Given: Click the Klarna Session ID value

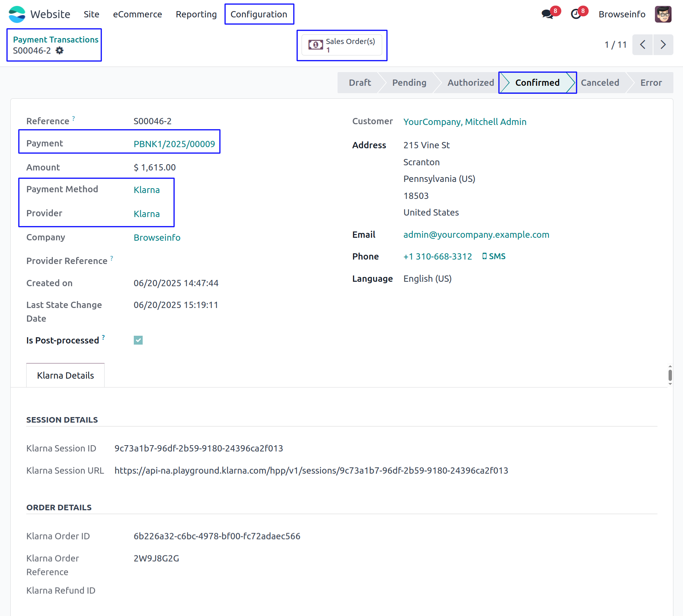Looking at the screenshot, I should coord(199,448).
